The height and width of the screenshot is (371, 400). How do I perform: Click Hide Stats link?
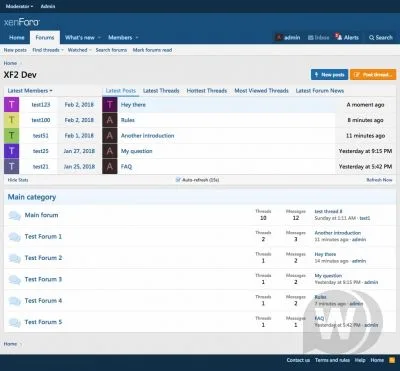coord(18,180)
